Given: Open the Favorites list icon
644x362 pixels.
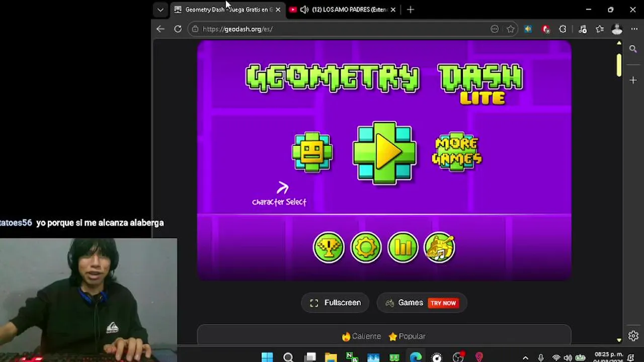Looking at the screenshot, I should click(x=600, y=29).
